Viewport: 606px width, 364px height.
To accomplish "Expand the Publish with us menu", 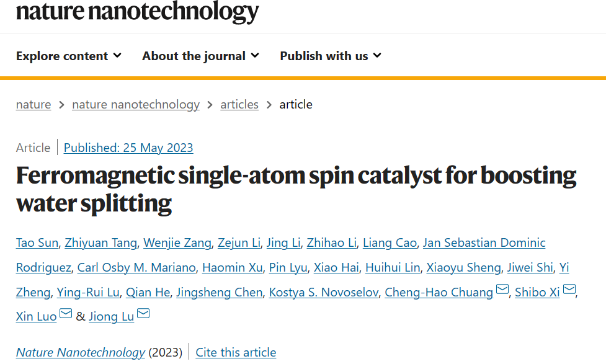I will pyautogui.click(x=331, y=56).
